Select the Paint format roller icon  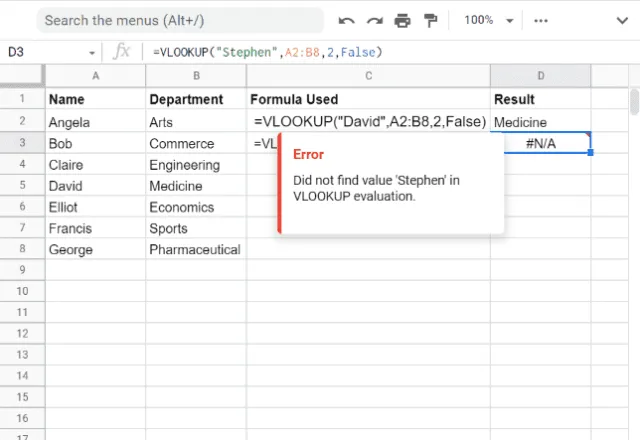tap(430, 20)
